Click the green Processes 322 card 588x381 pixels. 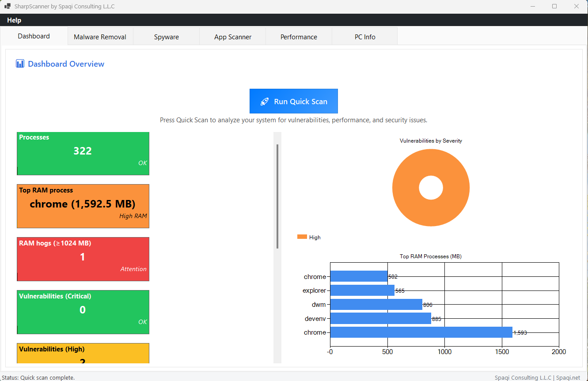(x=83, y=153)
